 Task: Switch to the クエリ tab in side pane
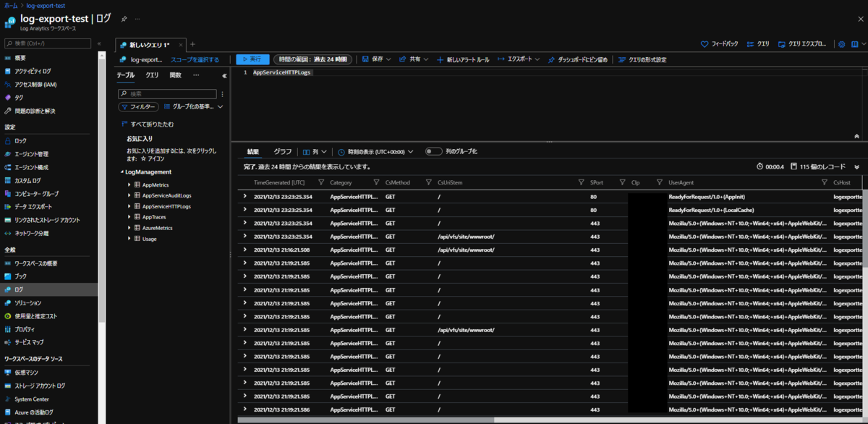[152, 75]
